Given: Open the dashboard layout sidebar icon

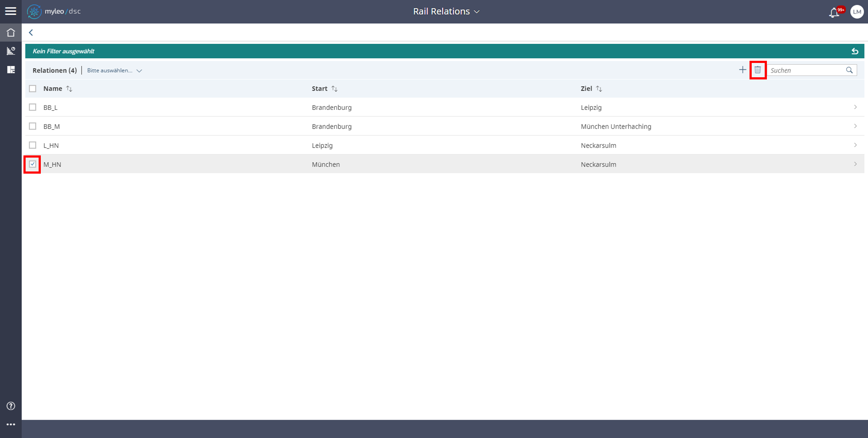Looking at the screenshot, I should point(11,69).
